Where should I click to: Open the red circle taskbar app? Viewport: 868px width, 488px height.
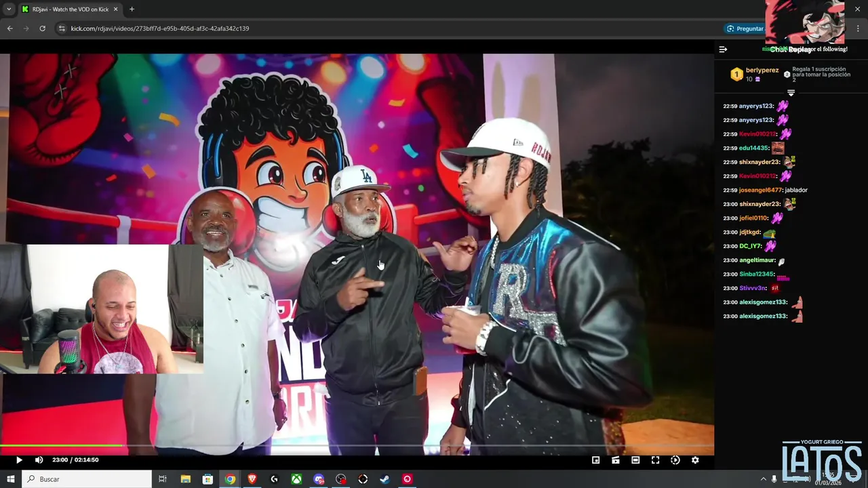[x=407, y=479]
